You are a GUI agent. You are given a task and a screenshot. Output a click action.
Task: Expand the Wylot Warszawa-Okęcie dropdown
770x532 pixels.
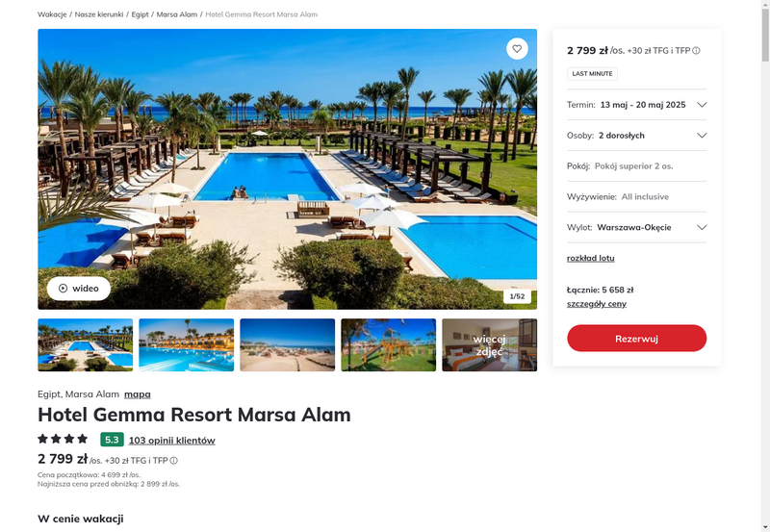636,227
